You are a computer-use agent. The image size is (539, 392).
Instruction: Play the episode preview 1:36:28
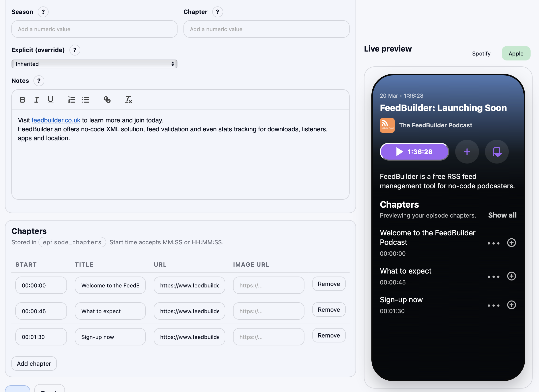click(x=414, y=152)
